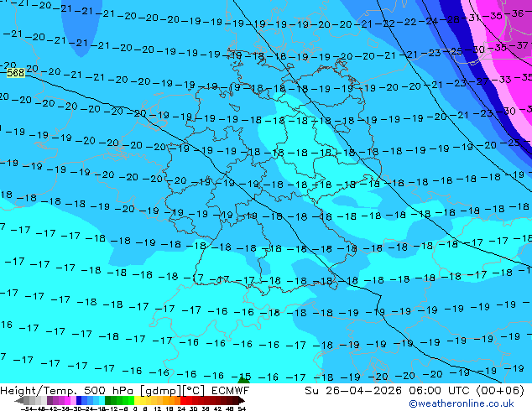Click the -15 temperature value at bottom
532x411 pixels.
[x=242, y=377]
